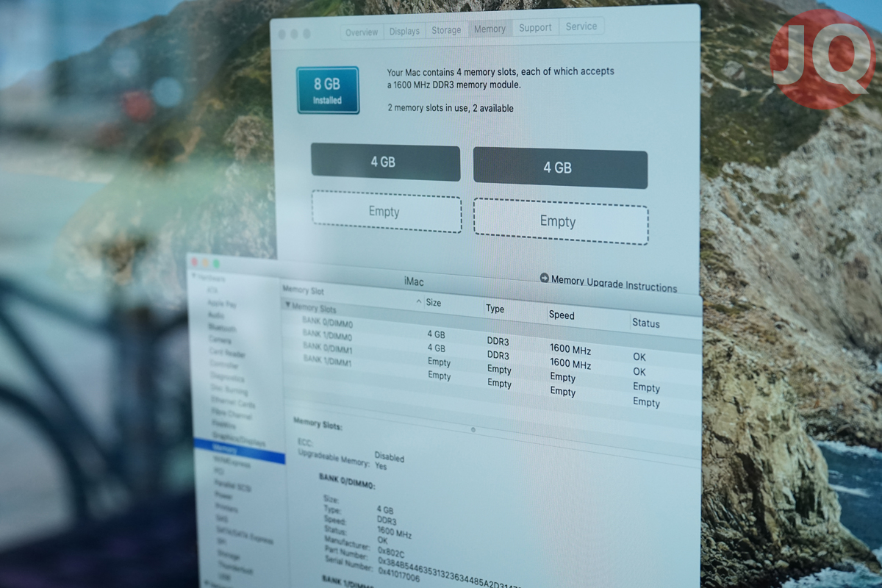Image resolution: width=882 pixels, height=588 pixels.
Task: Select Apple Pay in the sidebar
Action: pyautogui.click(x=221, y=303)
